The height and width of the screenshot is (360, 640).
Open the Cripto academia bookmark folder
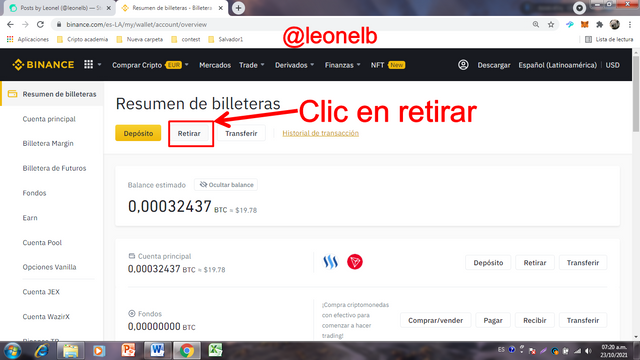click(83, 39)
